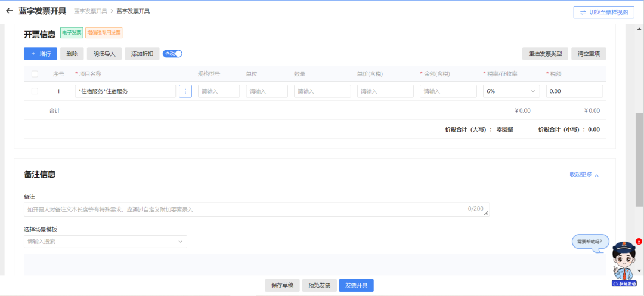Toggle the 含税 switch
Screen dimensions: 644x296
click(x=172, y=54)
